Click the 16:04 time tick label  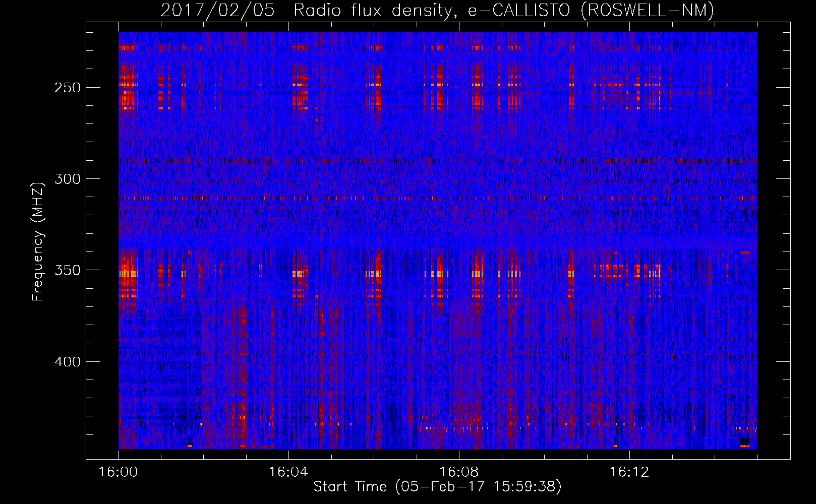pos(288,472)
